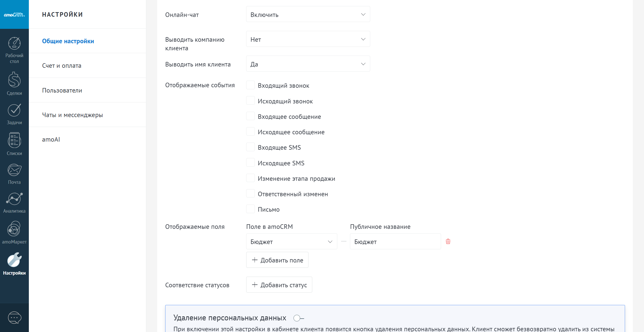Switch to Счет и оплата settings tab
Image resolution: width=644 pixels, height=332 pixels.
(x=62, y=66)
